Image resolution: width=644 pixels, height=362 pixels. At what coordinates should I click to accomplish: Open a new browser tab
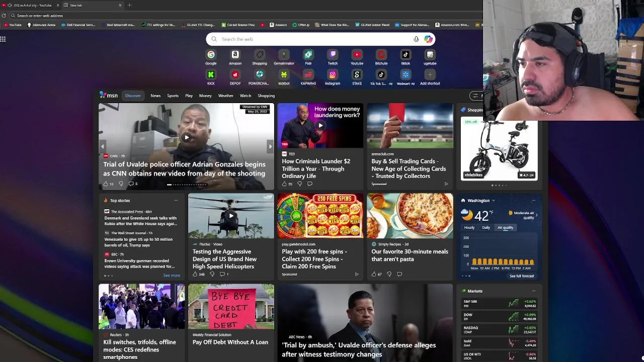click(x=129, y=5)
